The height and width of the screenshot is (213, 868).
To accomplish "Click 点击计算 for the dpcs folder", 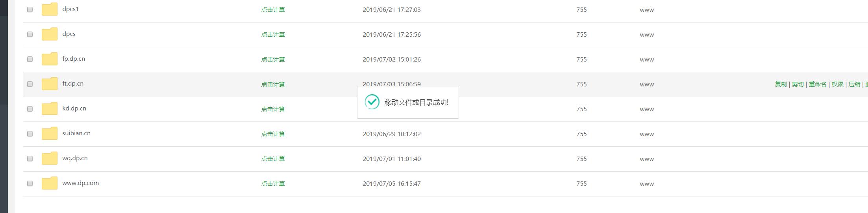I will [x=273, y=35].
